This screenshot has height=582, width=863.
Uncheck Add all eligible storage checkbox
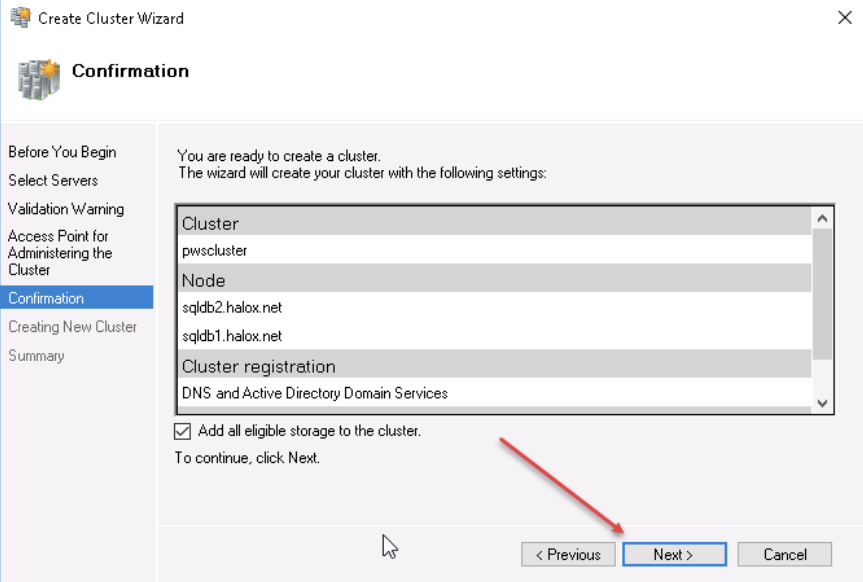[182, 431]
